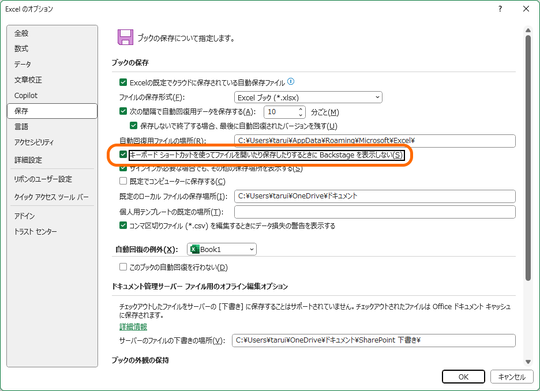Toggle show other save locations checkbox
540x391 pixels.
(x=123, y=168)
